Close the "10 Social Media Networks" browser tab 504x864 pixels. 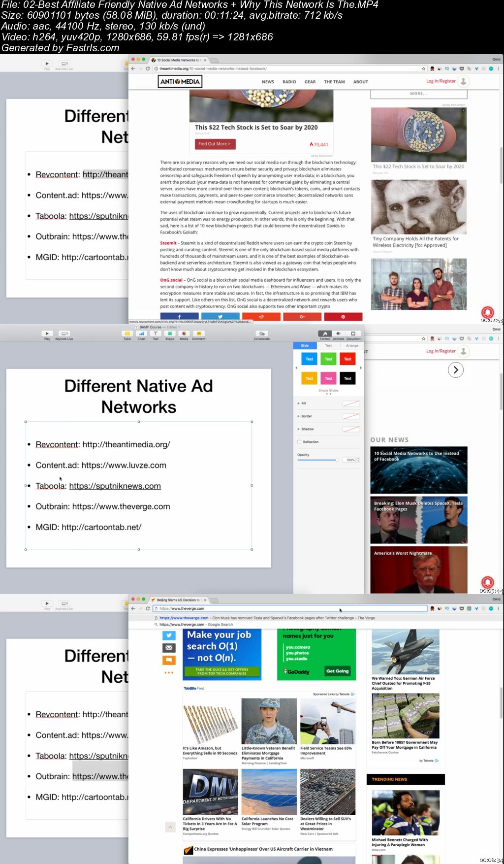pos(205,60)
